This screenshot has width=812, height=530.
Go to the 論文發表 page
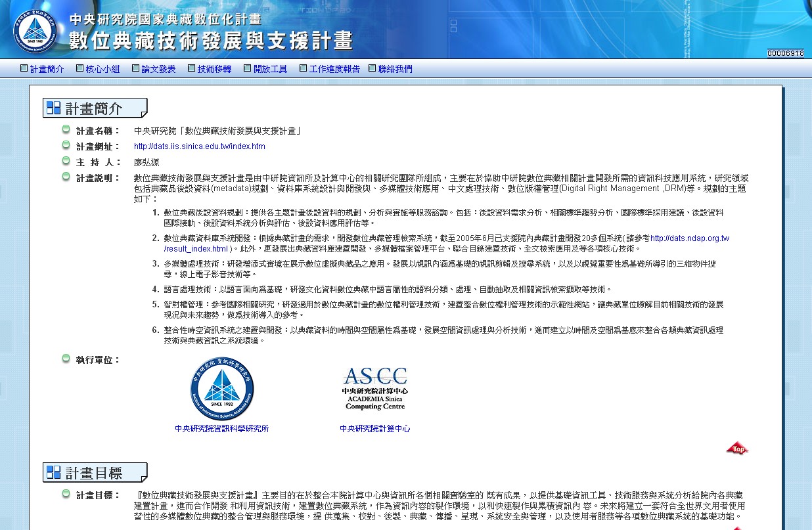click(158, 69)
